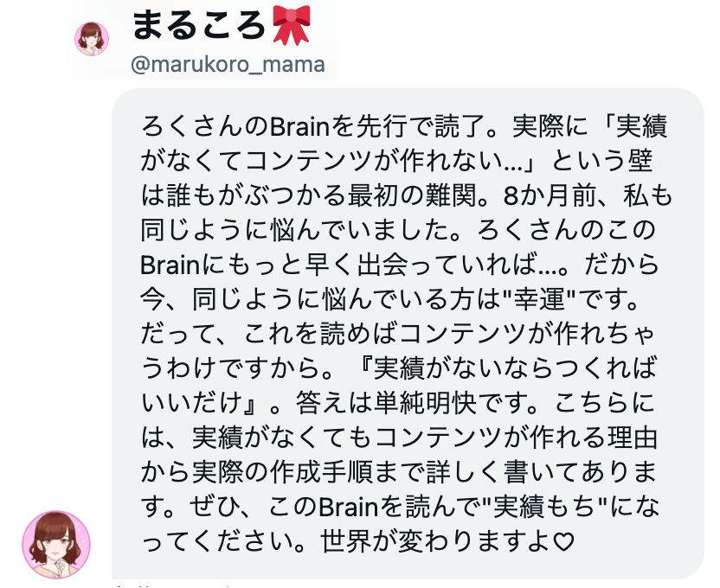The width and height of the screenshot is (720, 588).
Task: Click the まるころ display name
Action: (200, 25)
